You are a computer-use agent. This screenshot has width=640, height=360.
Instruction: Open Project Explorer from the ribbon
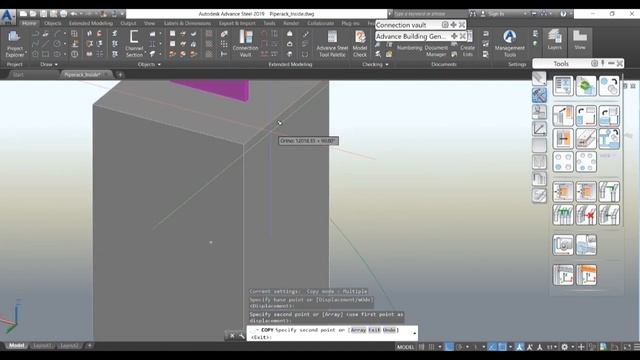coord(15,44)
